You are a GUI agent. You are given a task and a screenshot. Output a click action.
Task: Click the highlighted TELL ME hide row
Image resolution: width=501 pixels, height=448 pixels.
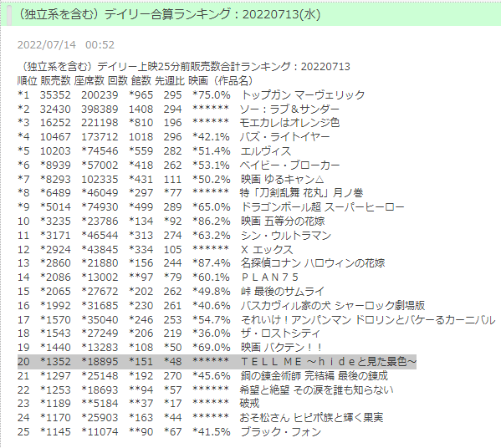pyautogui.click(x=217, y=362)
